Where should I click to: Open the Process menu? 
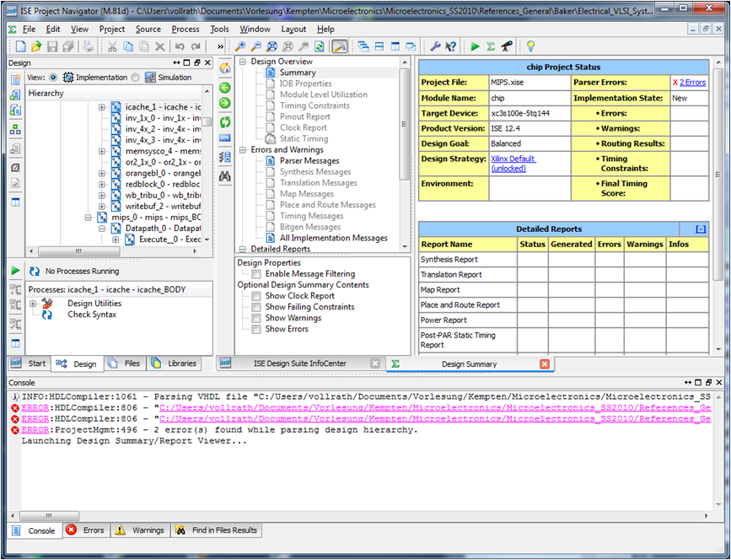coord(185,29)
